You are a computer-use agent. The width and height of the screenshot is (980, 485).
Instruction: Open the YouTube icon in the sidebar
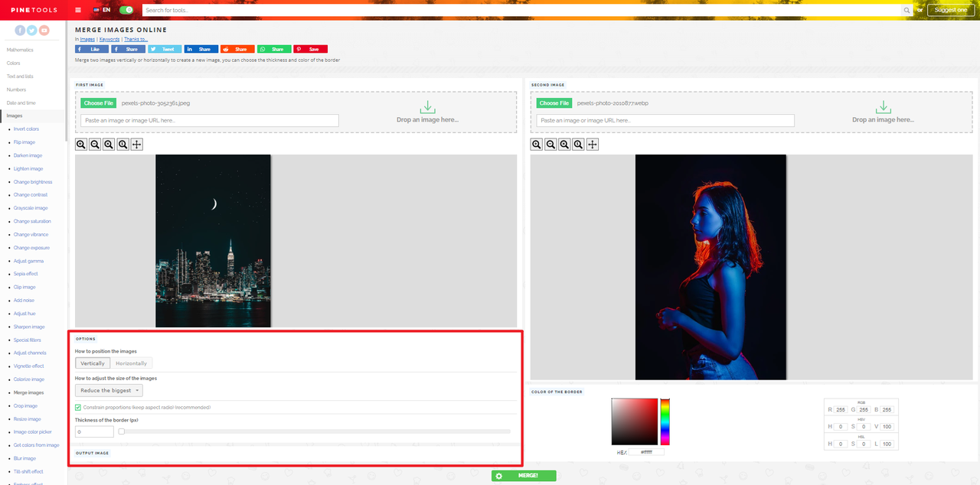(x=44, y=31)
